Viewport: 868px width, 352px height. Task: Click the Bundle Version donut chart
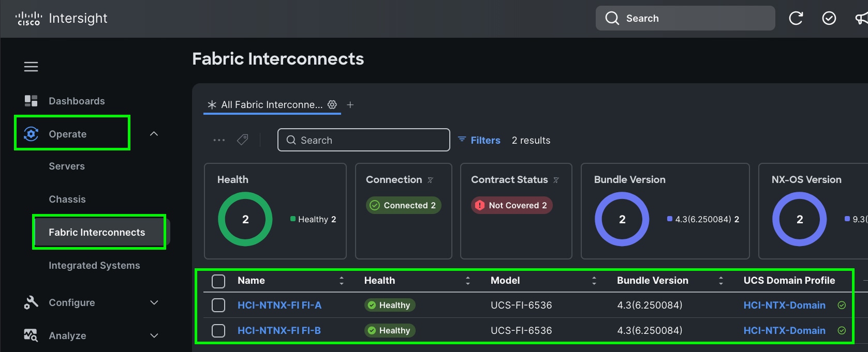click(x=622, y=219)
